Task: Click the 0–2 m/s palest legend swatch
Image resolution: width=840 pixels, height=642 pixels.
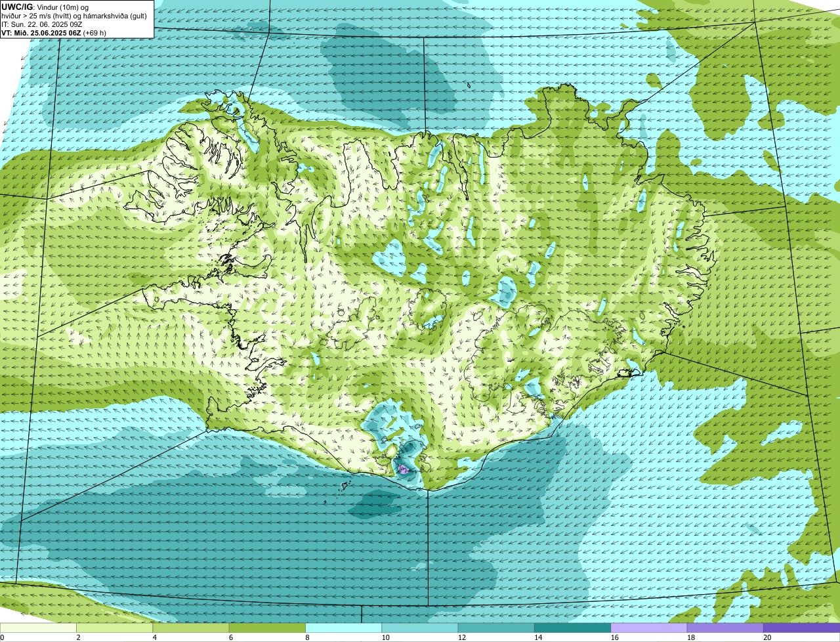Action: 39,628
